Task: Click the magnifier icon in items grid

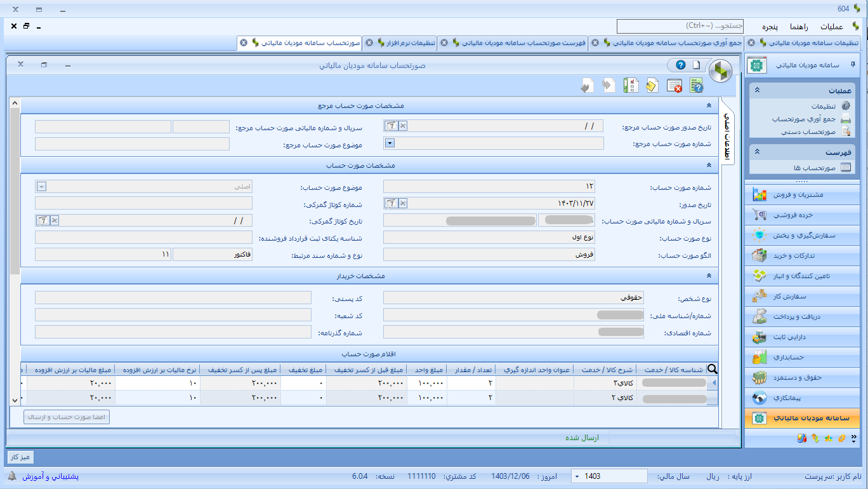Action: (712, 370)
